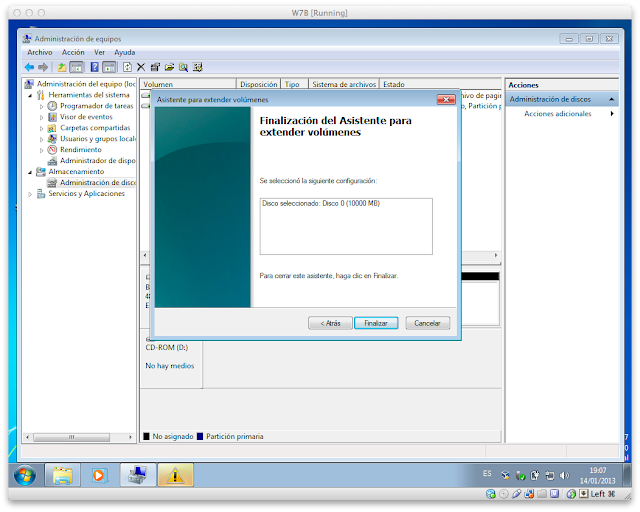640x512 pixels.
Task: Select Administrador de dispositivos in the tree
Action: (98, 160)
